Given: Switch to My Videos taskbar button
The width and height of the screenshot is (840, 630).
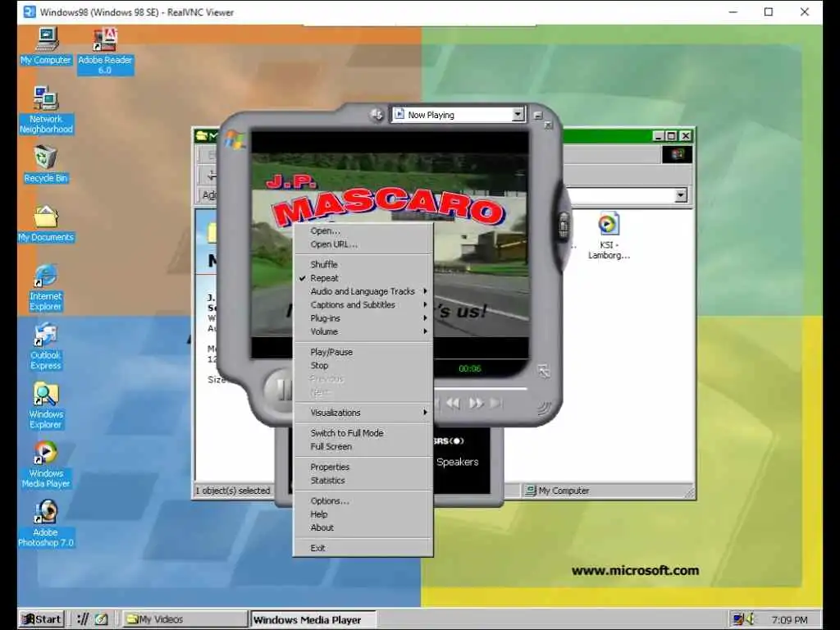Looking at the screenshot, I should click(x=185, y=619).
